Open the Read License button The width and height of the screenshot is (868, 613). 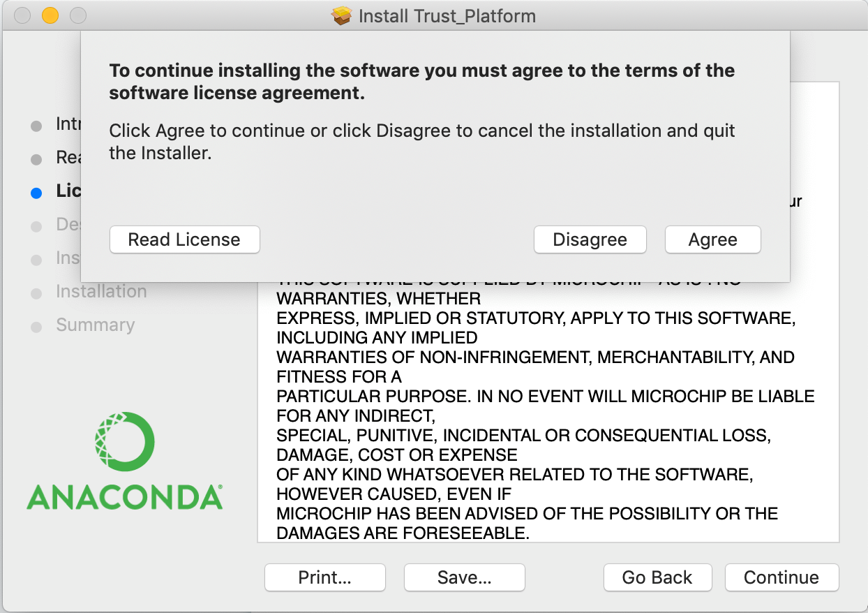[x=184, y=239]
